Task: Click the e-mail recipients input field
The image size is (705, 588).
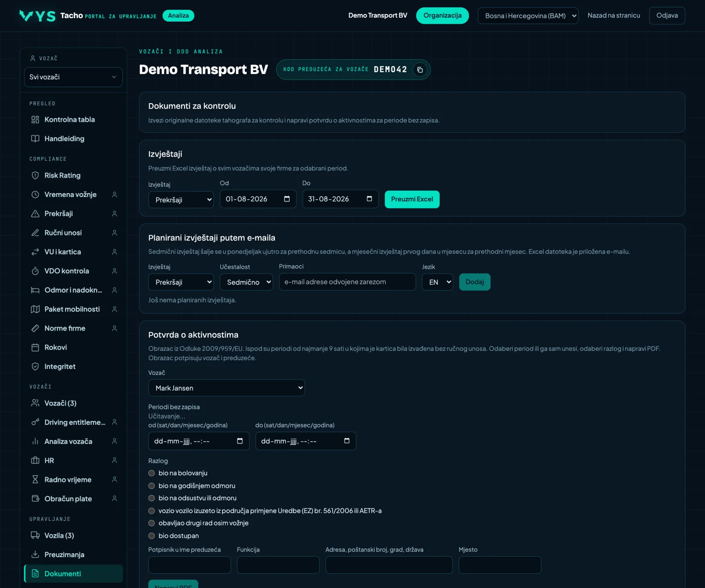Action: [x=347, y=282]
